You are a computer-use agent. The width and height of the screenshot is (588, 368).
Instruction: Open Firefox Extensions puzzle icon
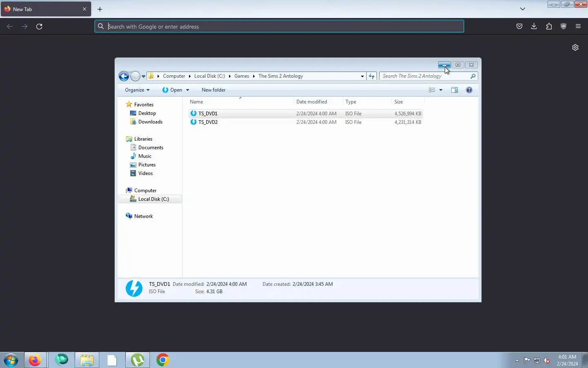(549, 27)
